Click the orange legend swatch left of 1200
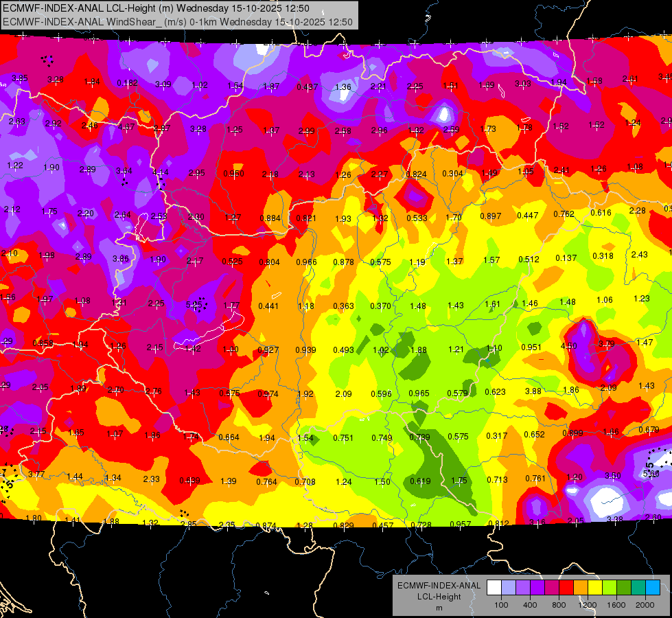The image size is (672, 618). pos(581,588)
